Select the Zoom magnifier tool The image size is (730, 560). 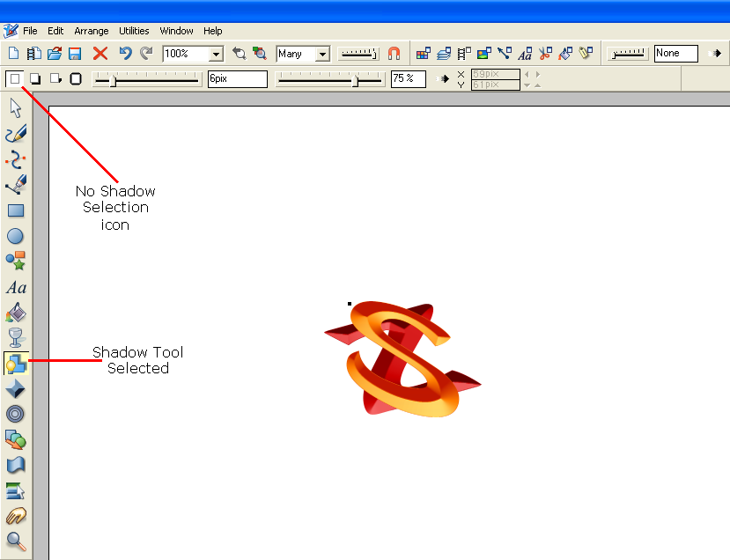17,542
